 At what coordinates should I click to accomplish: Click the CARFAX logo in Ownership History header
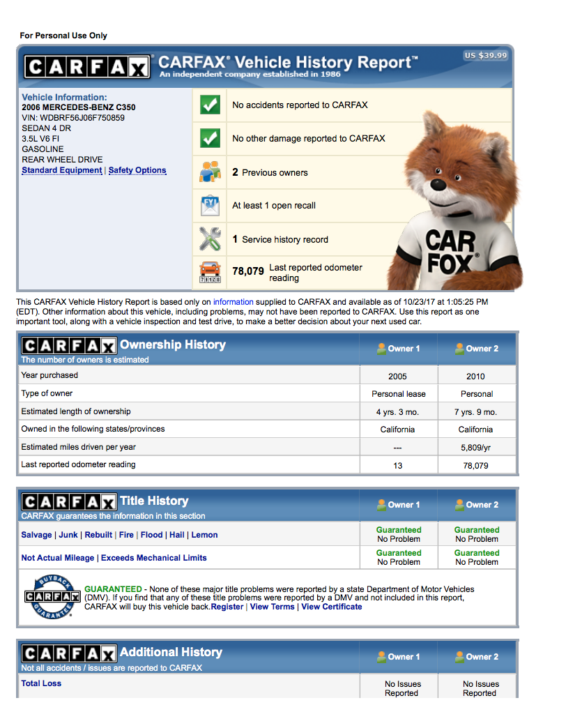click(x=69, y=346)
